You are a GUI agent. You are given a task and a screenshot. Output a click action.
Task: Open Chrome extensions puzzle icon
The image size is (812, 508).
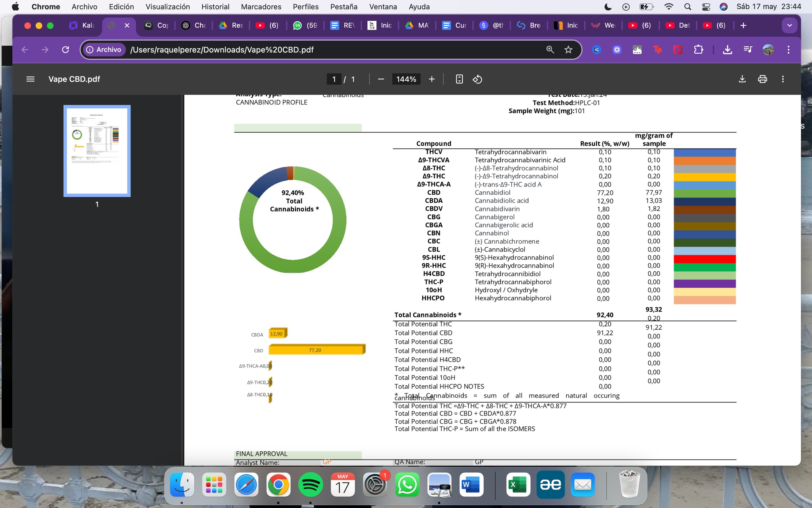[698, 50]
